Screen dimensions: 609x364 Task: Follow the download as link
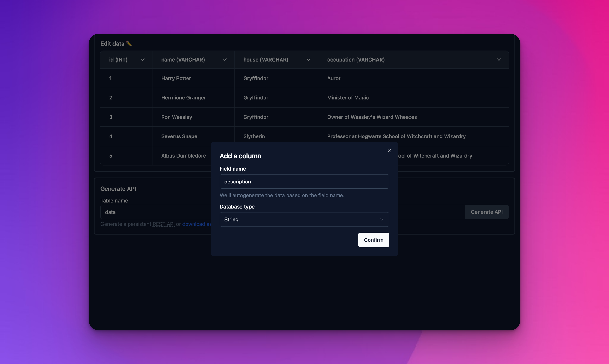click(197, 224)
